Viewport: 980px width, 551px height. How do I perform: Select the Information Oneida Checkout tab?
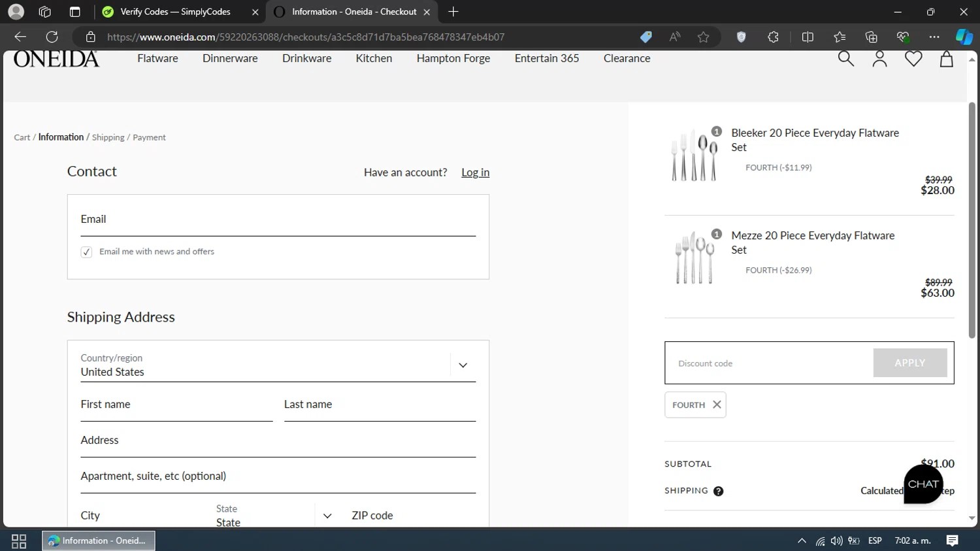(x=353, y=12)
